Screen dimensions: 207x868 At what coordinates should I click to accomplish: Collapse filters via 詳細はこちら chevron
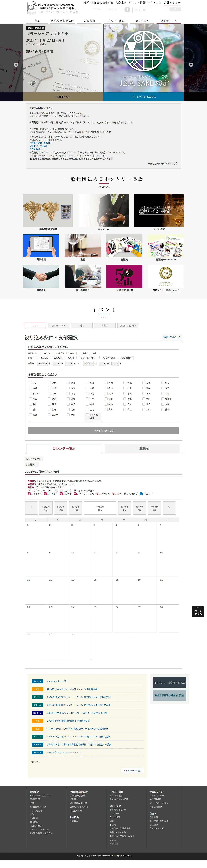[x=172, y=337]
